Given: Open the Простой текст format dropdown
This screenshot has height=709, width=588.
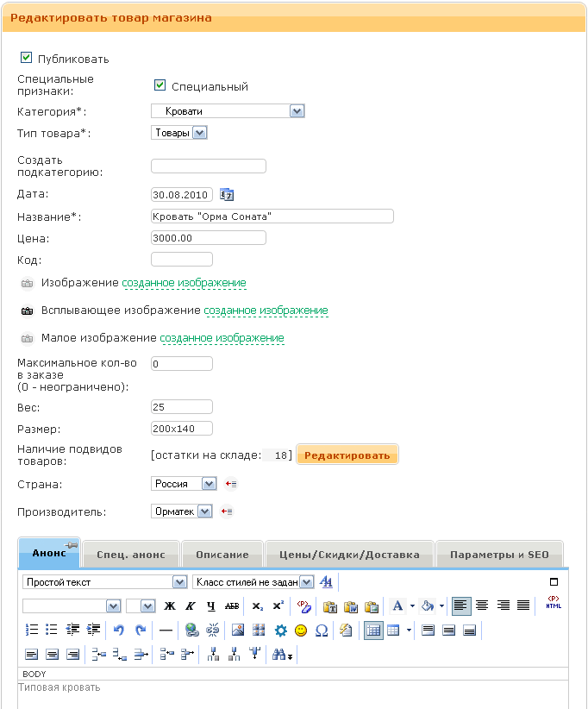Looking at the screenshot, I should (104, 582).
